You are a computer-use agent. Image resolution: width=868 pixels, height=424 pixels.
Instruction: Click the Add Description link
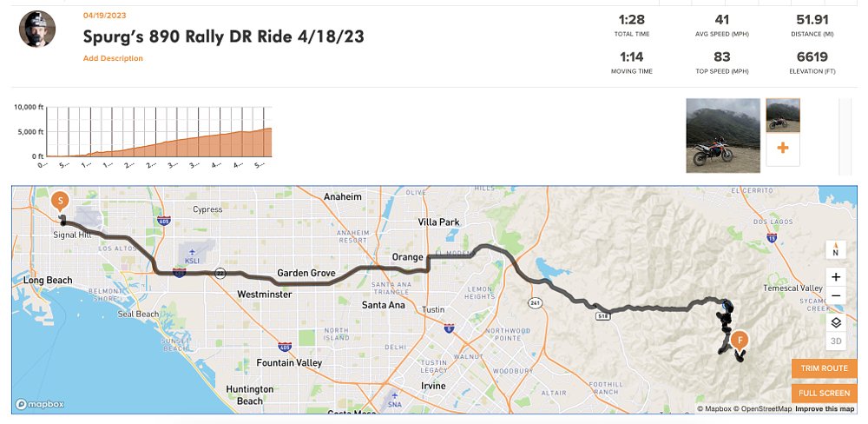click(x=113, y=58)
